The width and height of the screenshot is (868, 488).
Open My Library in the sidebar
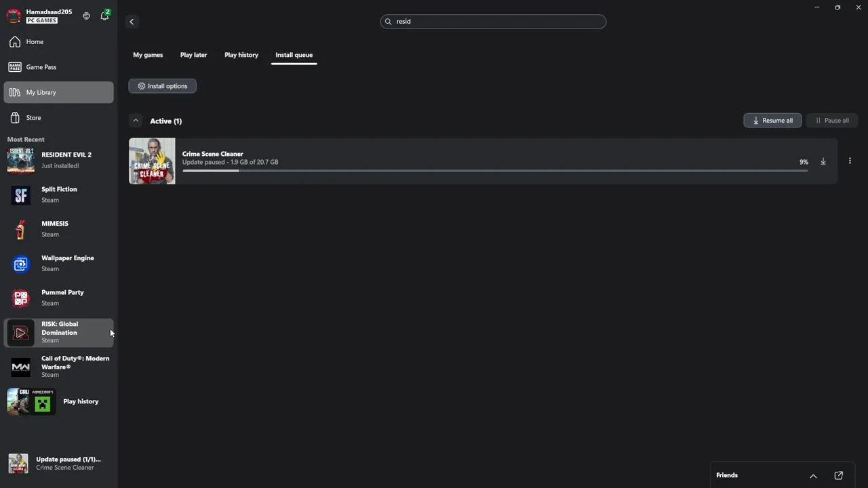[58, 92]
